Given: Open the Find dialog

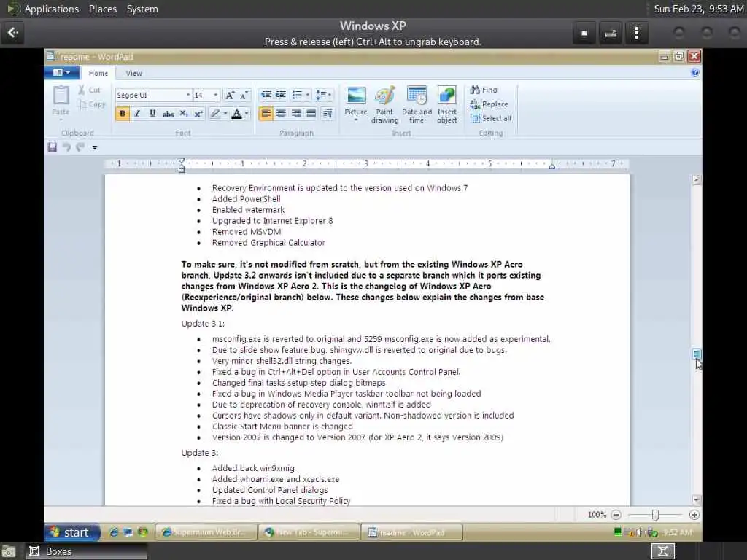Looking at the screenshot, I should (484, 90).
